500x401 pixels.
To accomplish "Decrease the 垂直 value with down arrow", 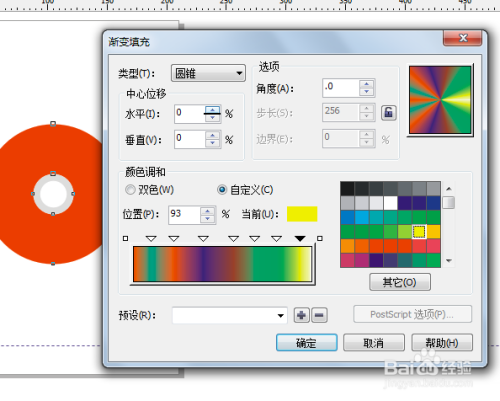I will pyautogui.click(x=212, y=143).
